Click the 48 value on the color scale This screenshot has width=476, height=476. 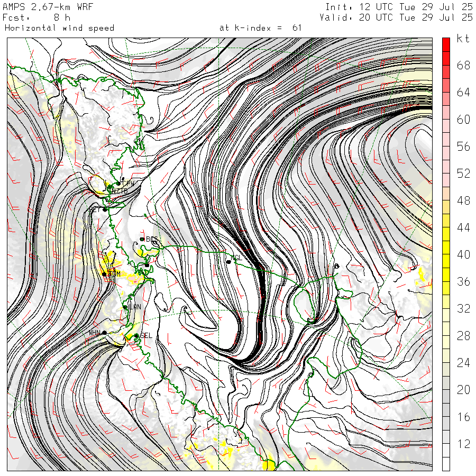click(463, 200)
